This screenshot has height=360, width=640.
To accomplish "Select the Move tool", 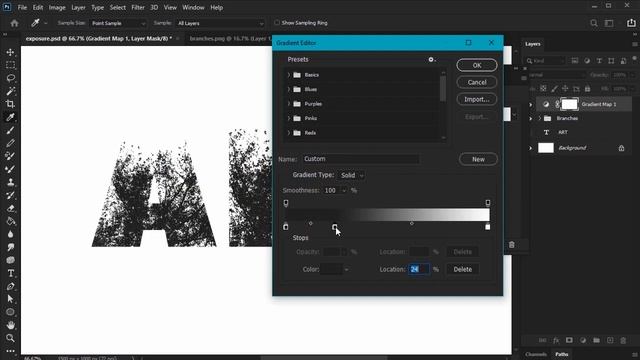I will 10,52.
